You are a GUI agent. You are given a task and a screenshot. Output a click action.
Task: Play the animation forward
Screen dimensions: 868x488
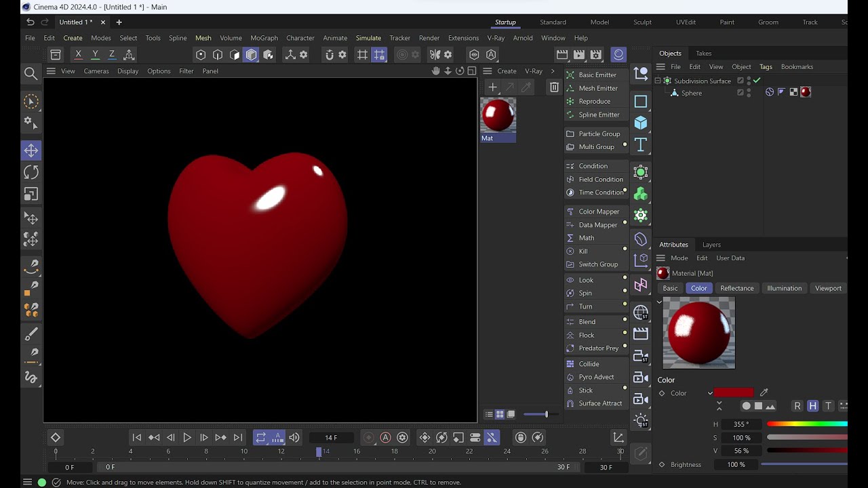tap(187, 438)
